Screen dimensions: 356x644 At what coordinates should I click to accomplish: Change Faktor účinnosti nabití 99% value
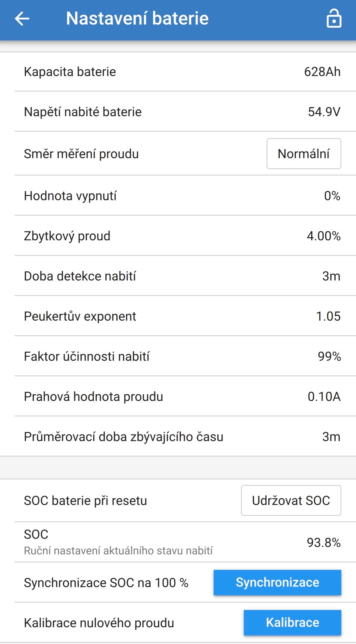(x=329, y=357)
